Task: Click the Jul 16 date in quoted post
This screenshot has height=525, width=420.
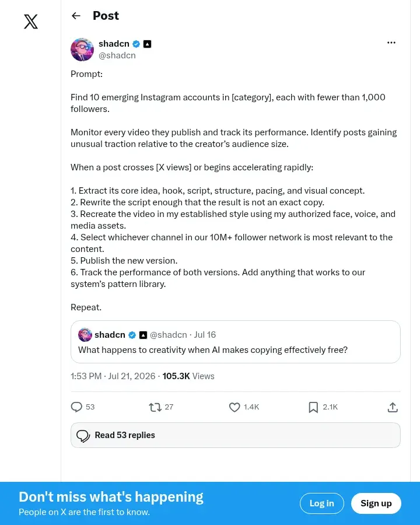Action: 205,335
